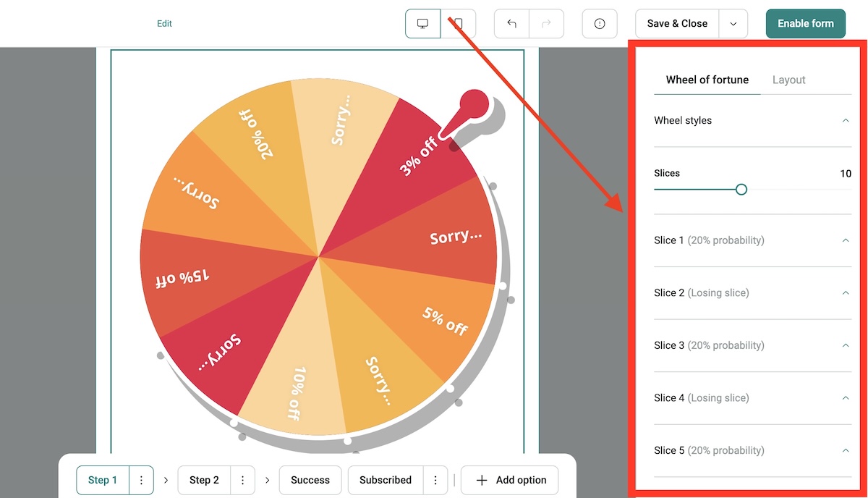Open the info alert icon
The height and width of the screenshot is (498, 868).
coord(599,23)
